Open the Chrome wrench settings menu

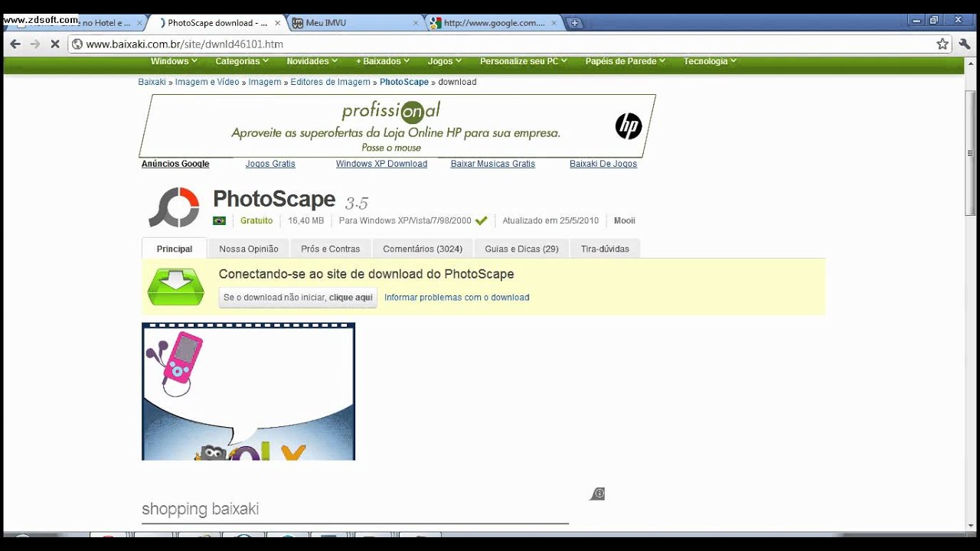tap(965, 44)
